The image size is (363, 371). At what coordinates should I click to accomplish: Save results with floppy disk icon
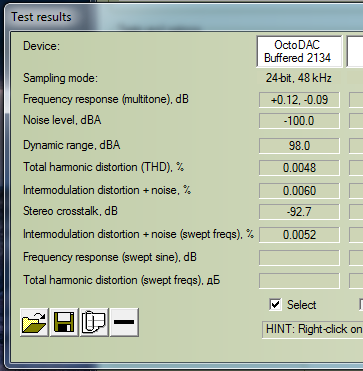tap(64, 322)
